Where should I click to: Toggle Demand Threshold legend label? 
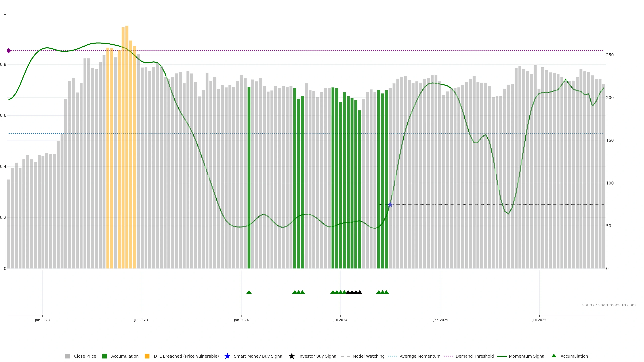(474, 356)
